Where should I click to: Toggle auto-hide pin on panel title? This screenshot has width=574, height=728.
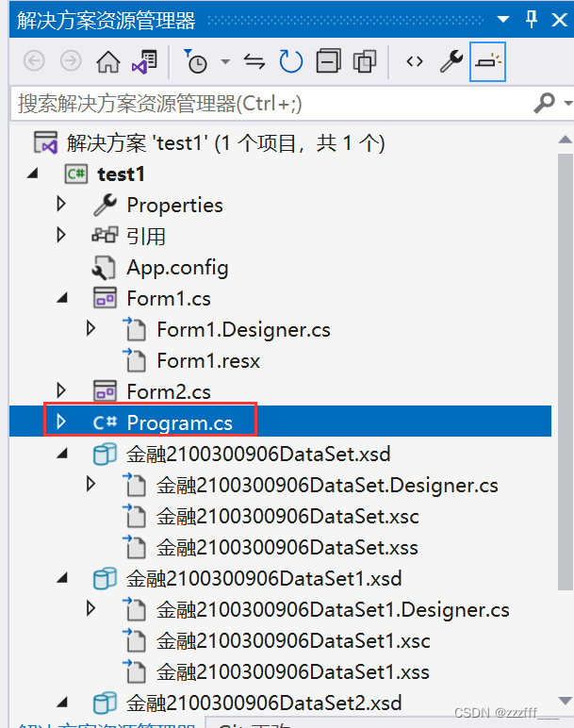(532, 20)
